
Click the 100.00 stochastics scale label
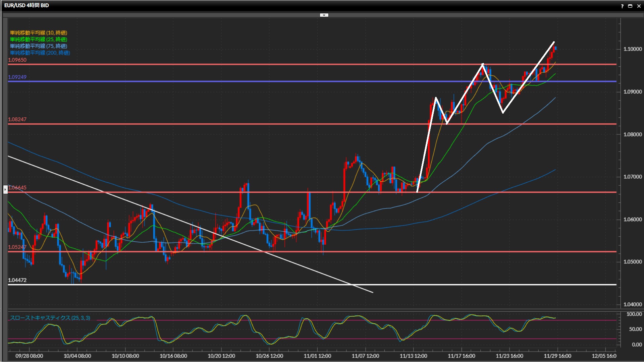point(634,314)
